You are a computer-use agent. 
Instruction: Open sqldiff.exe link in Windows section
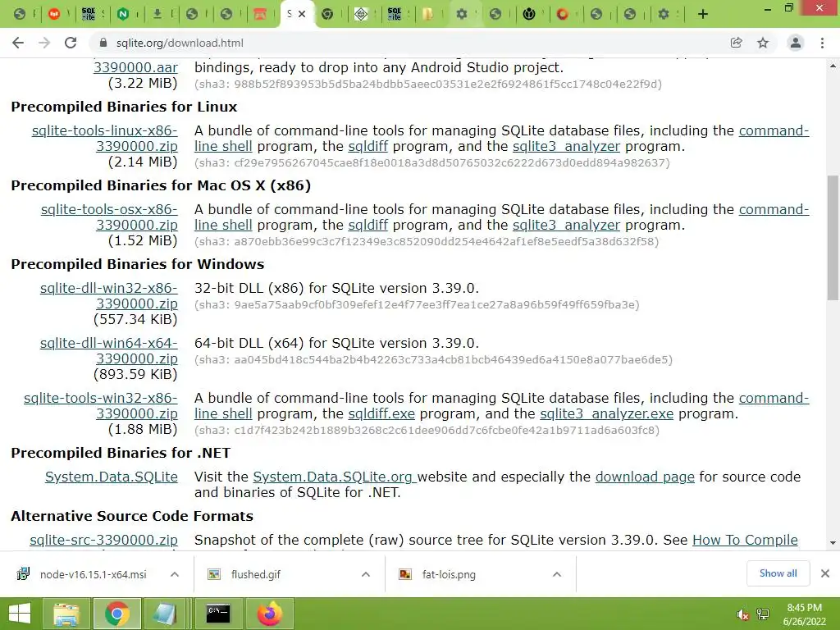pyautogui.click(x=381, y=414)
